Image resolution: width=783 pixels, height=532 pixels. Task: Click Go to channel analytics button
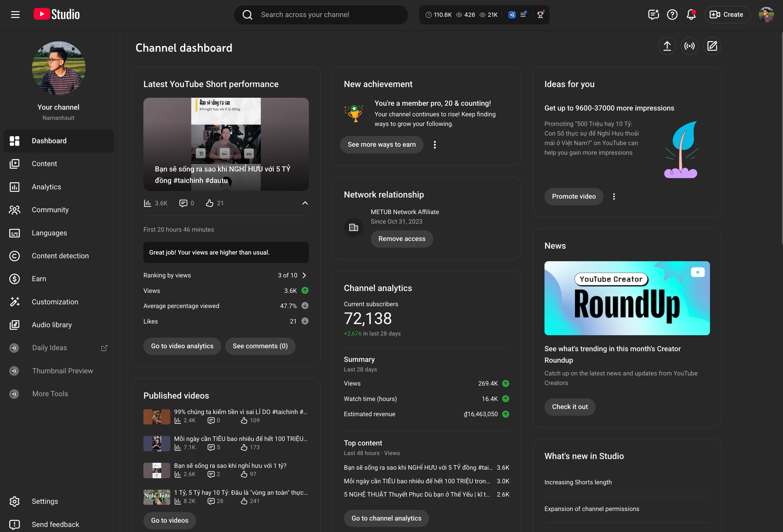pyautogui.click(x=386, y=518)
